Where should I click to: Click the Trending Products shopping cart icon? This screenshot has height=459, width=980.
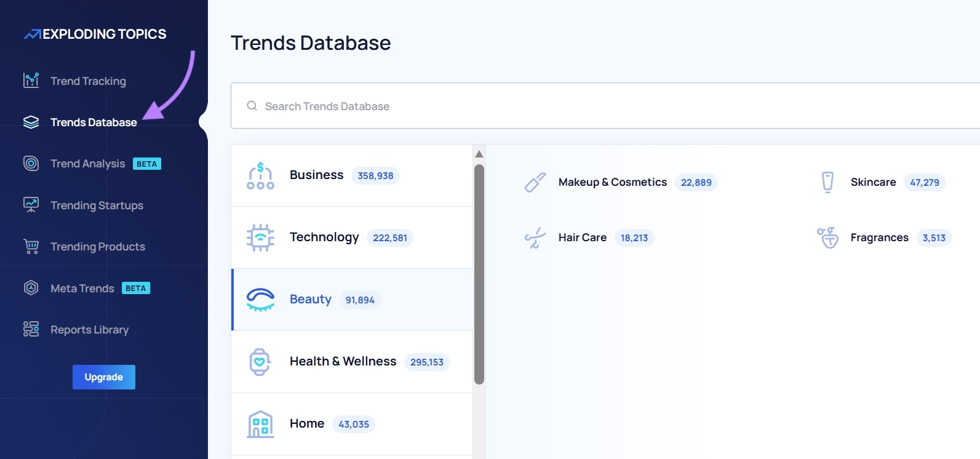point(31,247)
